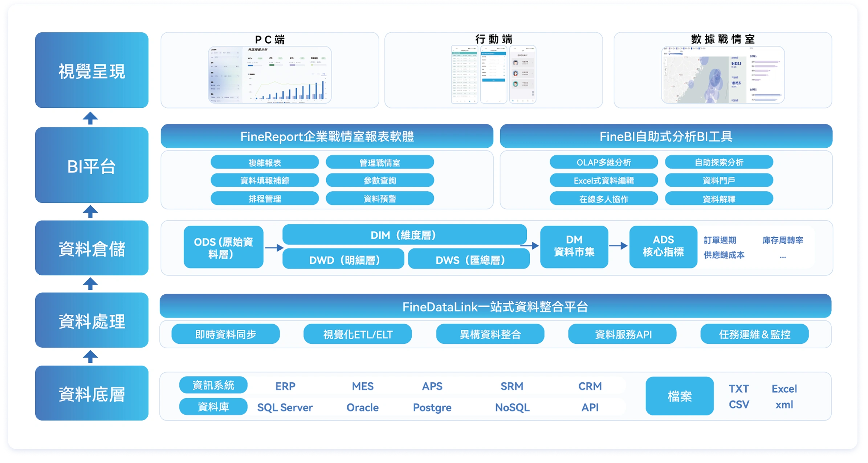Select the DWD（明細層）block
Screen dimensions: 868x463
pyautogui.click(x=343, y=259)
